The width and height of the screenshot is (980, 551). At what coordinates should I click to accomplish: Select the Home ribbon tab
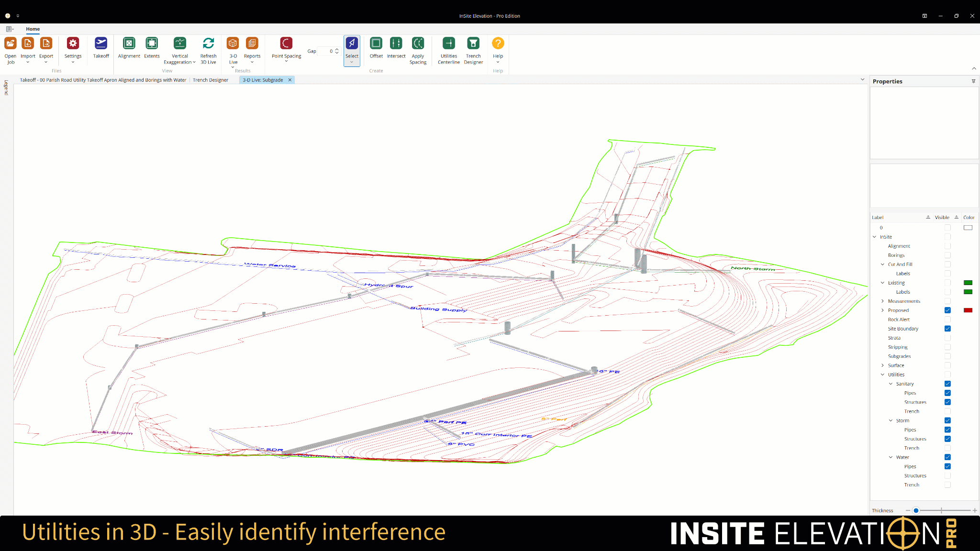pyautogui.click(x=33, y=29)
